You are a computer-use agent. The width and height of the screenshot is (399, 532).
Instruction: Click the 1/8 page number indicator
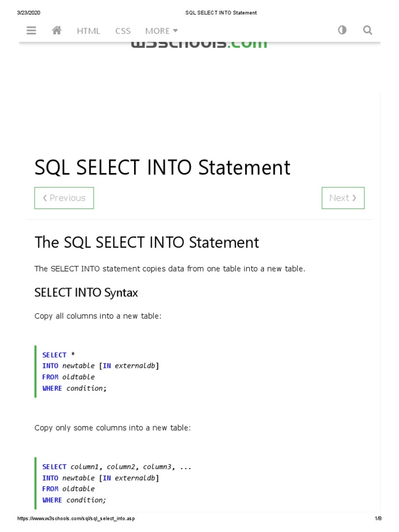coord(378,518)
